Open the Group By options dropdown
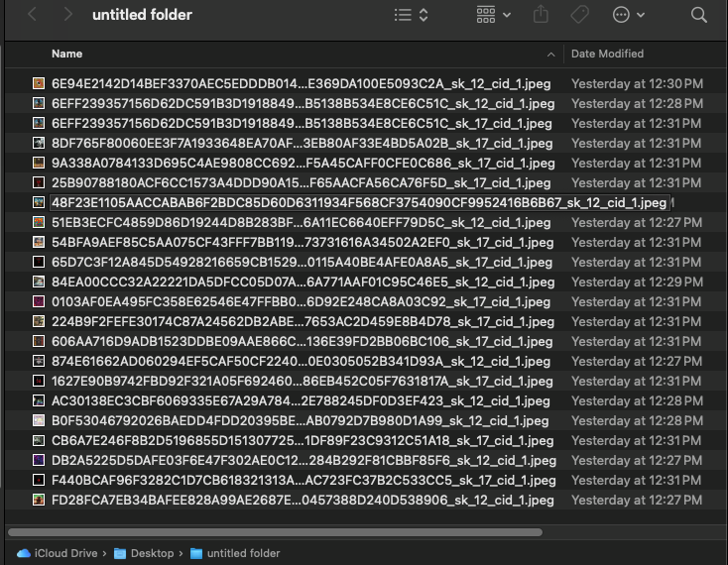Screen dimensions: 728x565 coord(494,15)
